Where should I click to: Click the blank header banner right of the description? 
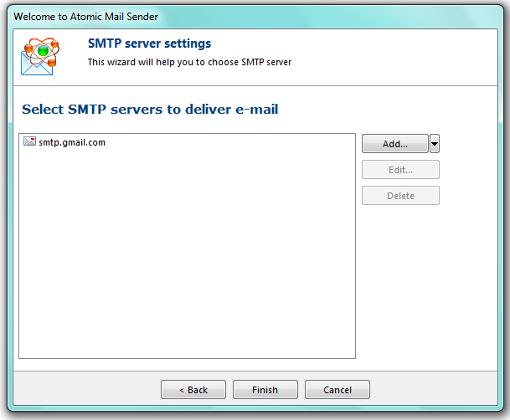tap(402, 55)
